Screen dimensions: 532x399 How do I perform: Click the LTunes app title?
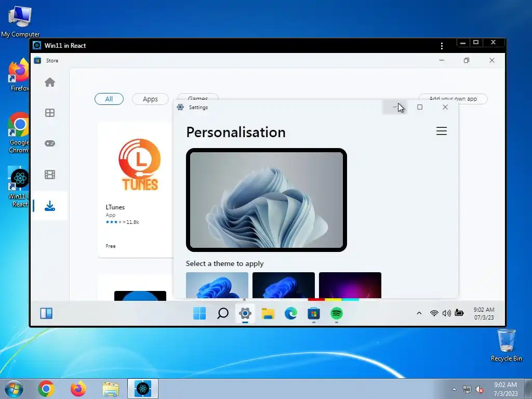point(115,207)
